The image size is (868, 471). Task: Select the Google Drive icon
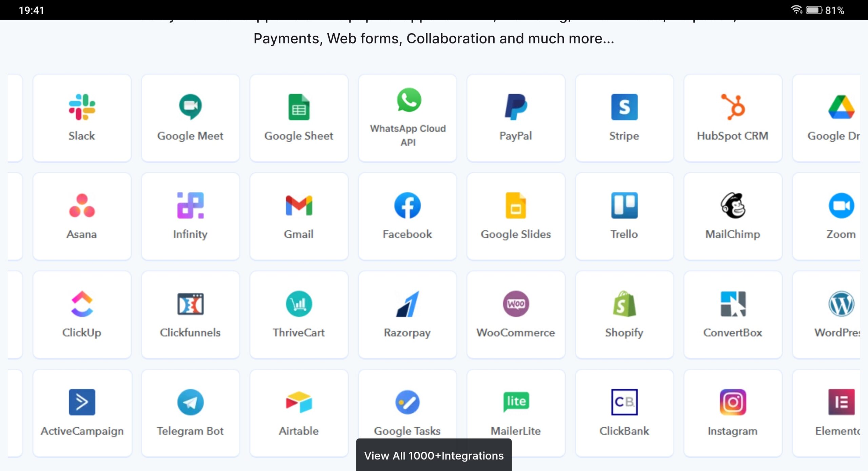point(841,107)
